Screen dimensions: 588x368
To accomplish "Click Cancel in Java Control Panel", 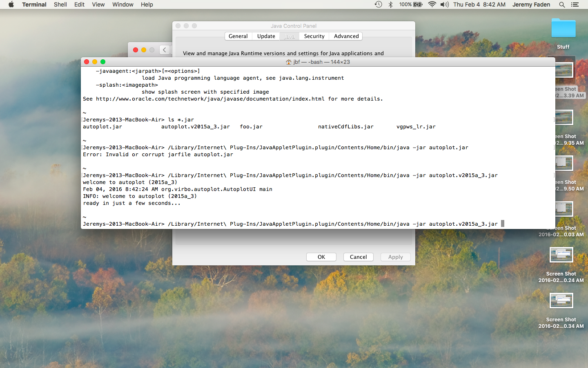I will (x=359, y=257).
